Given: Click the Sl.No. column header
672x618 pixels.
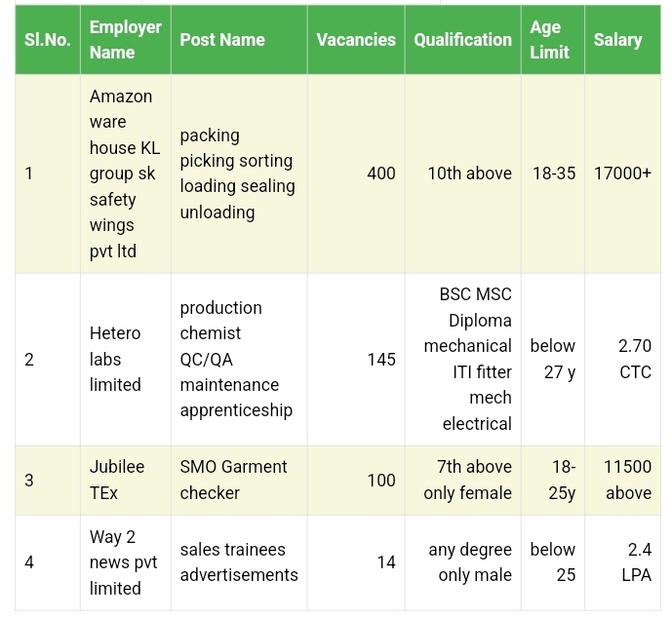Looking at the screenshot, I should click(48, 40).
